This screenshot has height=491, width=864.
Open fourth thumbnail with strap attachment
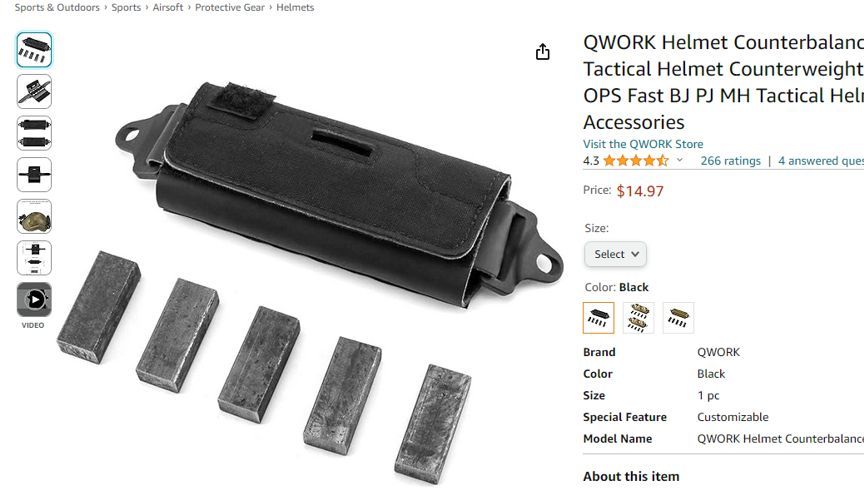tap(34, 175)
